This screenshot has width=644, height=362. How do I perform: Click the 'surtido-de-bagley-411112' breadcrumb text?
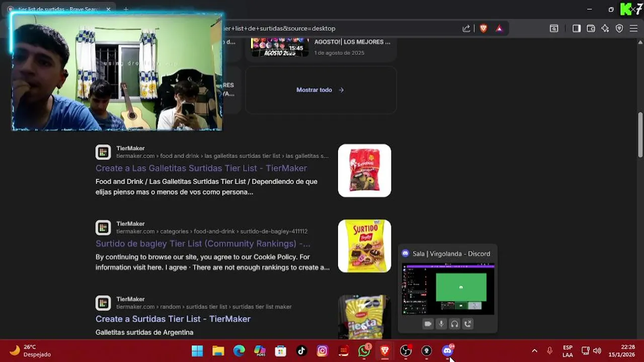(274, 231)
